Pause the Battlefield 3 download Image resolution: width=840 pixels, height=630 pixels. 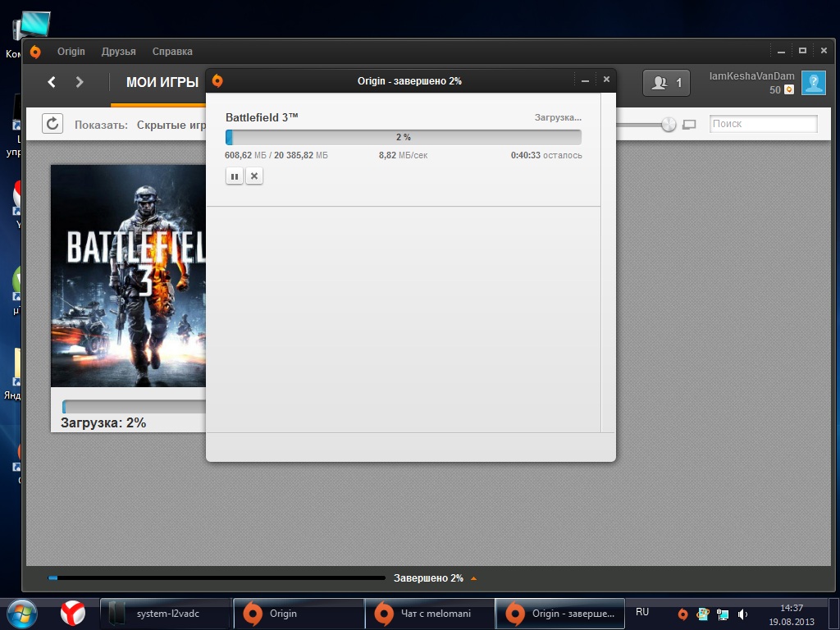pyautogui.click(x=234, y=176)
